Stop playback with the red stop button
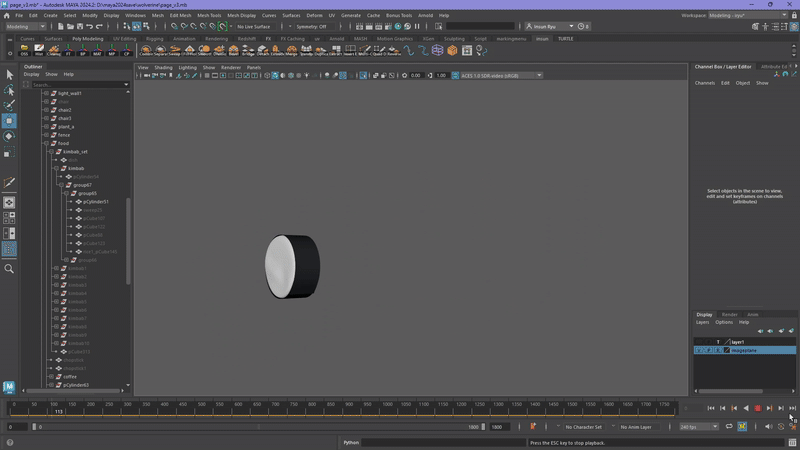The width and height of the screenshot is (800, 450). (758, 408)
